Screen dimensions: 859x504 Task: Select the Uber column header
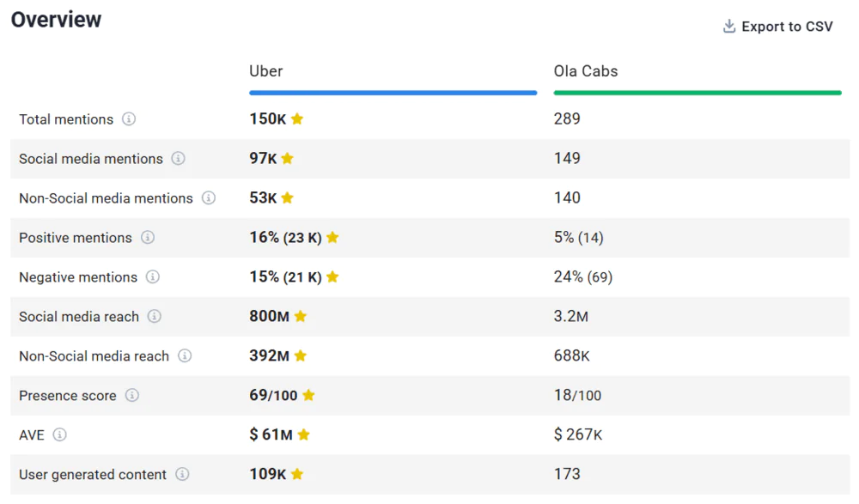pos(266,71)
